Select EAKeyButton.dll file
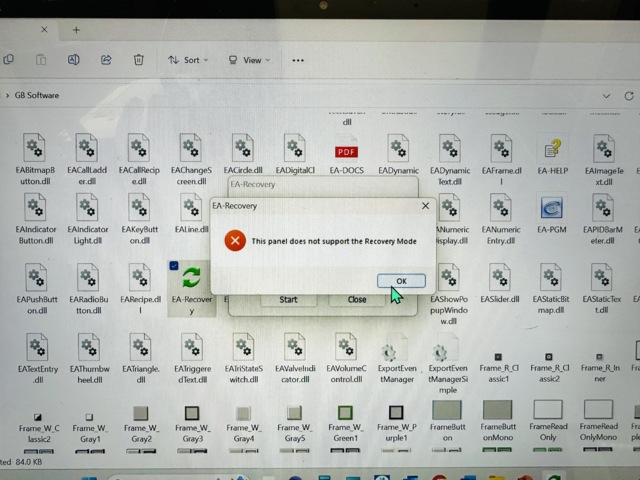 tap(140, 219)
